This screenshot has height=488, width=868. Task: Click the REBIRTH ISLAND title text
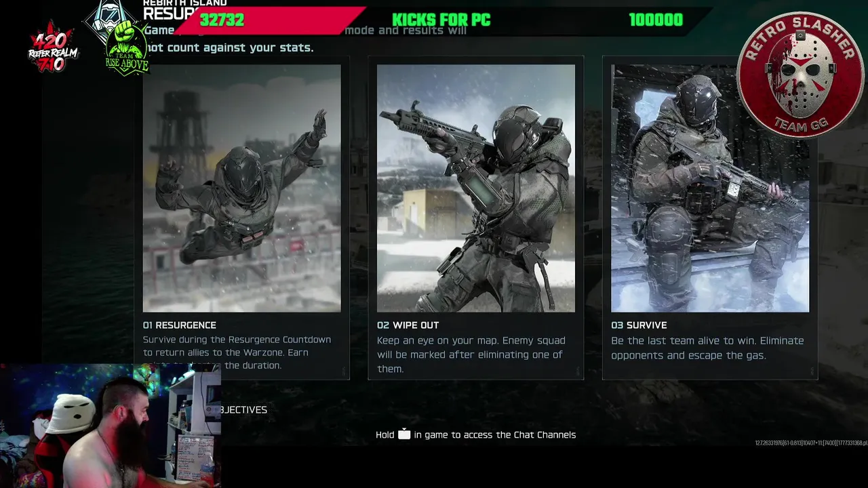click(x=185, y=3)
